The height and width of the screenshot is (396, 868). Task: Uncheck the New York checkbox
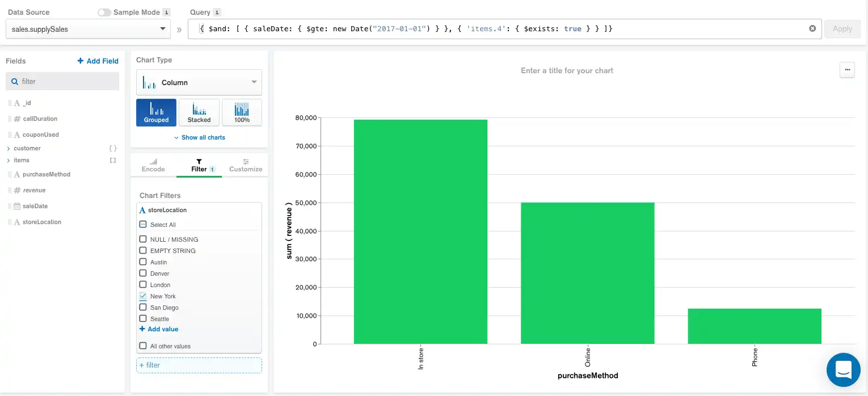pos(143,296)
